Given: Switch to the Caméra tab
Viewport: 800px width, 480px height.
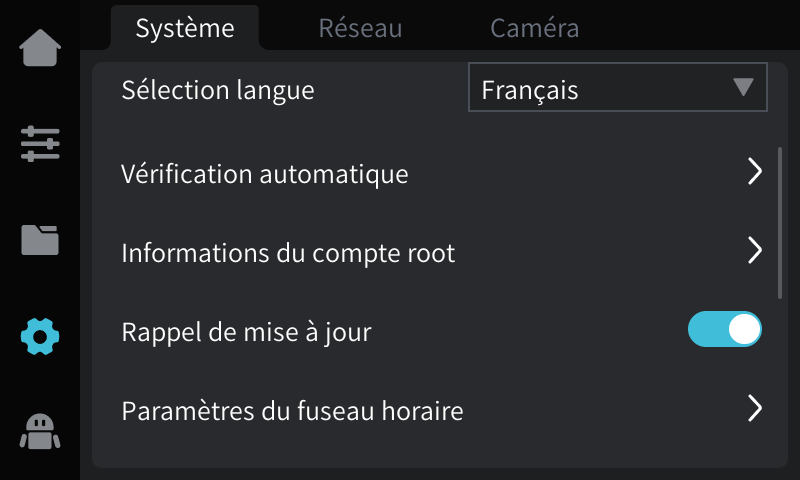Looking at the screenshot, I should (x=534, y=28).
